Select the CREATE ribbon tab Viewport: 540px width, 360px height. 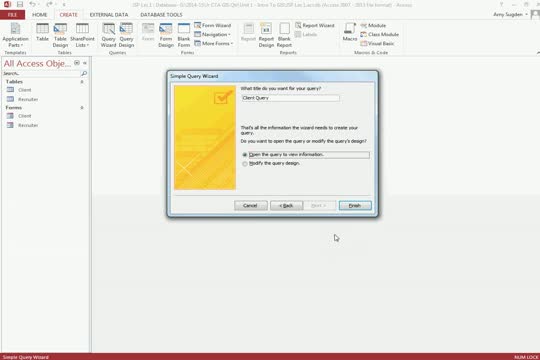(69, 15)
